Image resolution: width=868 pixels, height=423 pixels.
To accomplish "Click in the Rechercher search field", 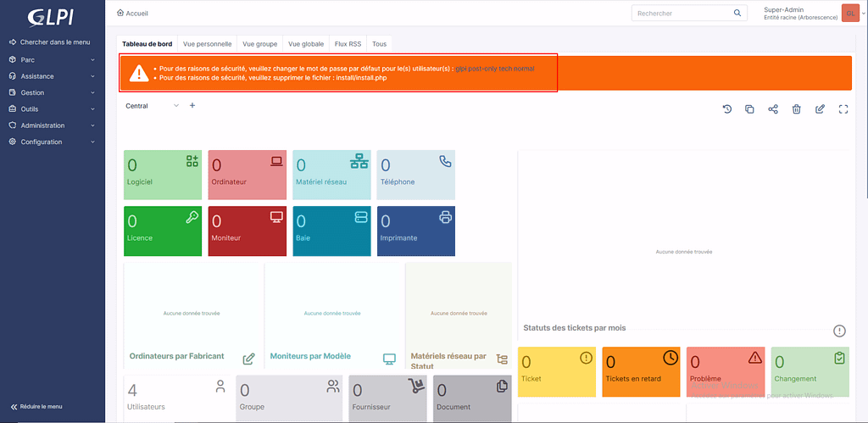I will (682, 14).
